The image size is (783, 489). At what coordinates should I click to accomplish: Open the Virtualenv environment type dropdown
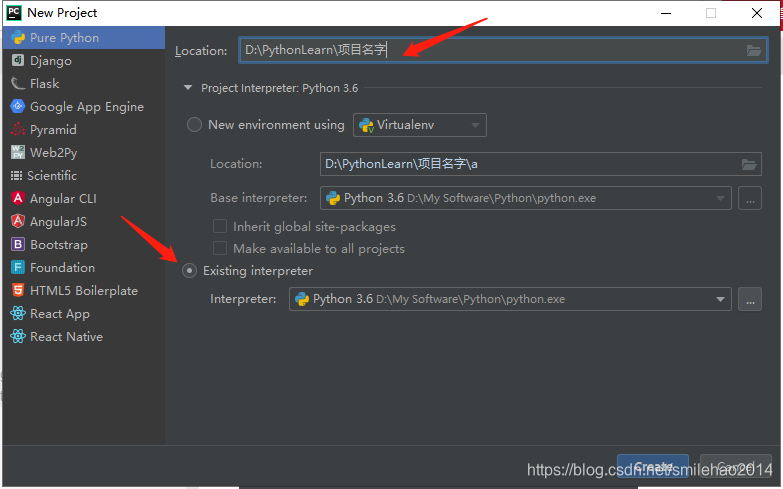pos(419,125)
